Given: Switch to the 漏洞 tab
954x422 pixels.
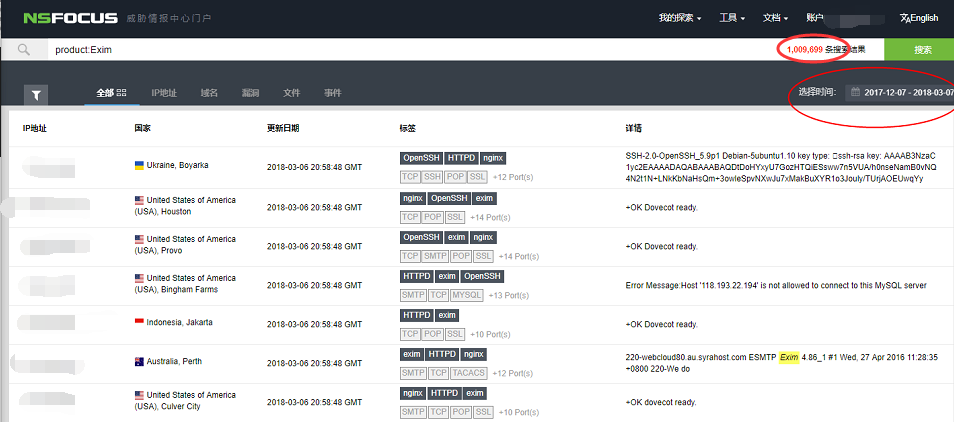Looking at the screenshot, I should pyautogui.click(x=250, y=93).
